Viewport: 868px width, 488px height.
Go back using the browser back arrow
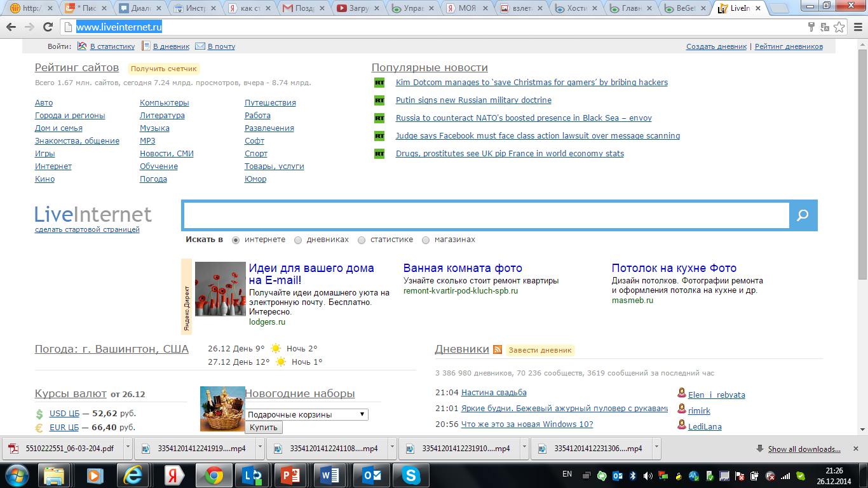[x=11, y=27]
